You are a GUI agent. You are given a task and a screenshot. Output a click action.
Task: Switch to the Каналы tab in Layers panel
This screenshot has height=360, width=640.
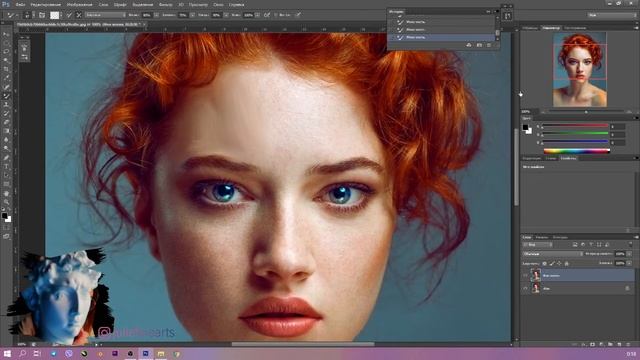point(542,237)
